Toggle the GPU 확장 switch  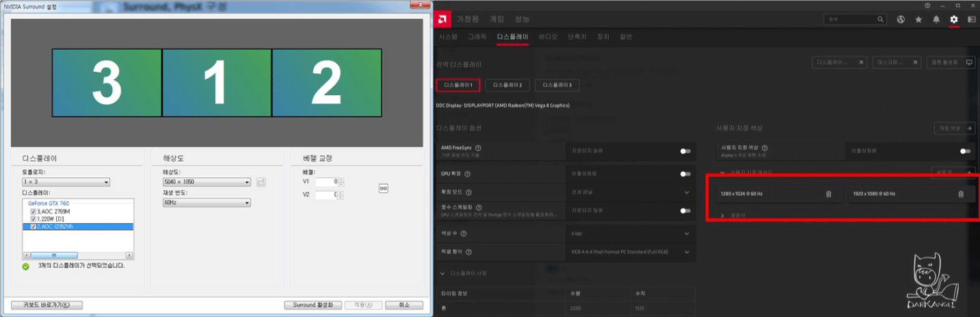[685, 174]
